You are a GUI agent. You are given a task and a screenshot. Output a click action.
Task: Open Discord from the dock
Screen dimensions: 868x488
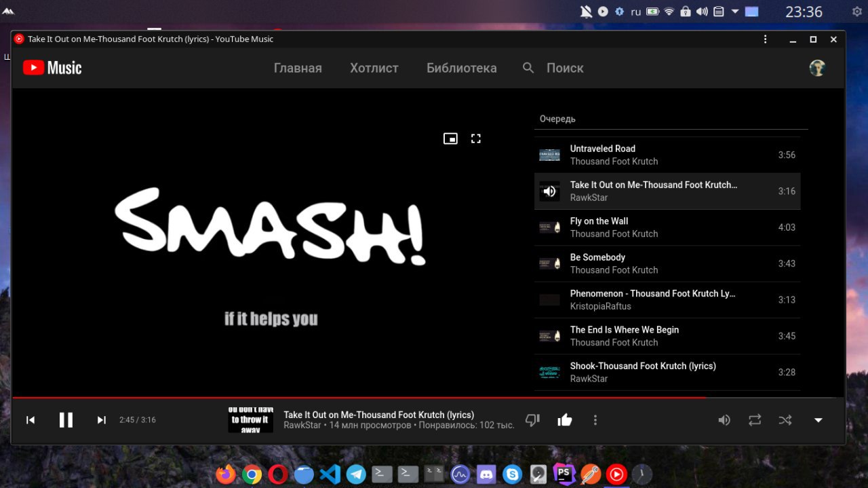point(486,474)
